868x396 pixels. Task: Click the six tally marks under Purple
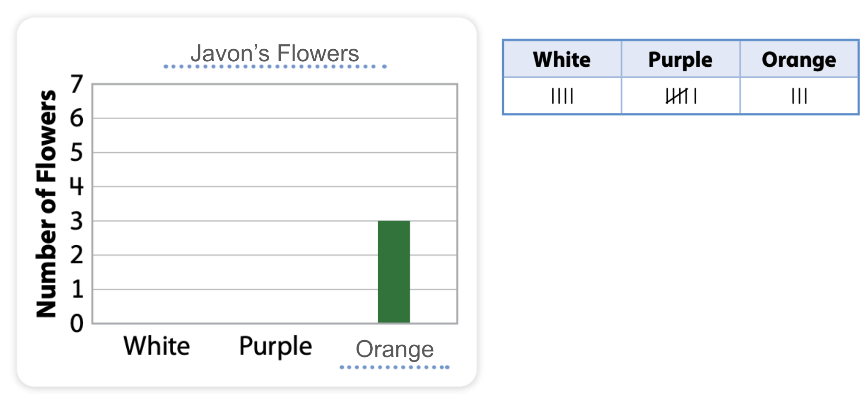(681, 96)
